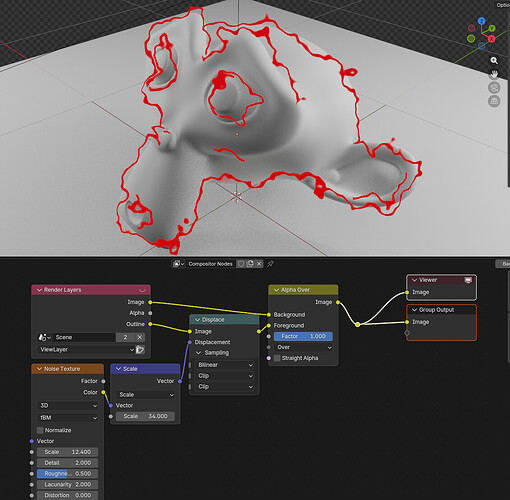Toggle the Straight Alpha checkbox

click(277, 358)
